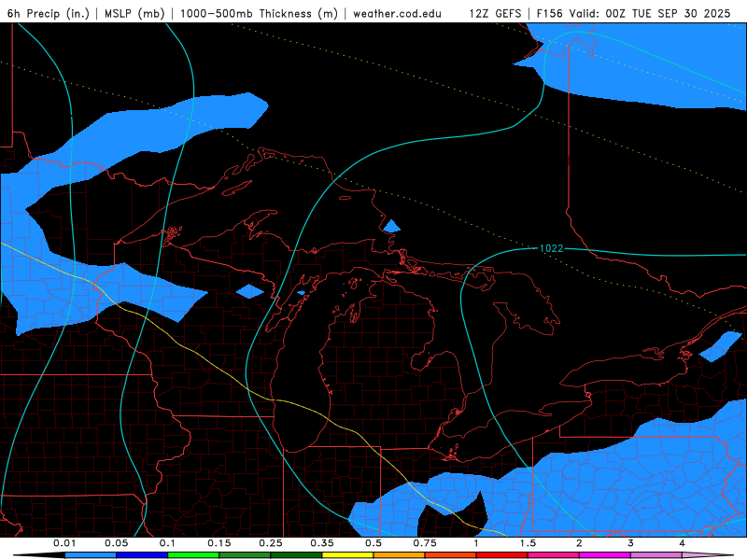Click the legend value 4
Image resolution: width=747 pixels, height=560 pixels.
(682, 543)
